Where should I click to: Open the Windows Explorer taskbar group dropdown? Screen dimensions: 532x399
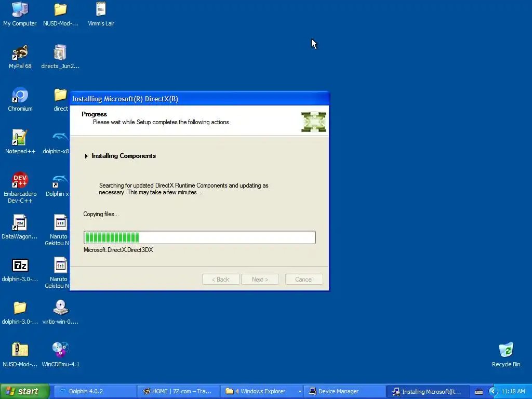point(300,392)
